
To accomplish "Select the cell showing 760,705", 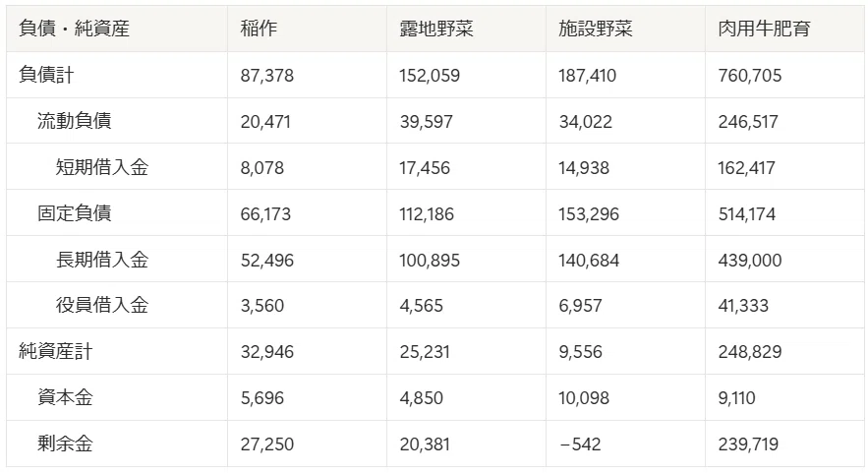I will 784,76.
